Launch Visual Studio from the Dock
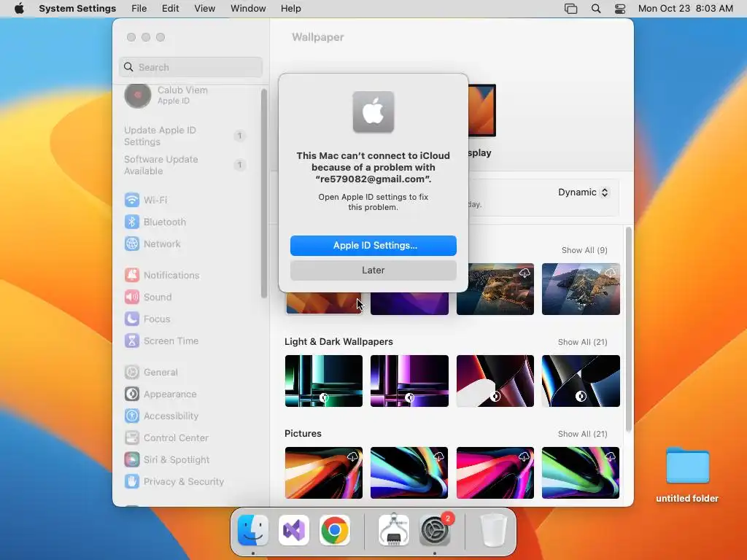This screenshot has height=560, width=747. 293,530
